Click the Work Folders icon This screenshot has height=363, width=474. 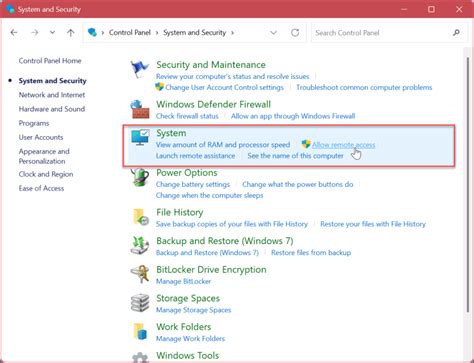pos(140,331)
